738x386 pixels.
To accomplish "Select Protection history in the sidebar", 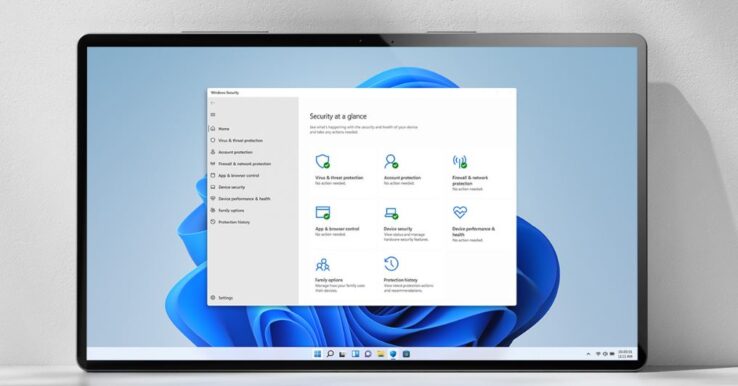I will pyautogui.click(x=230, y=222).
